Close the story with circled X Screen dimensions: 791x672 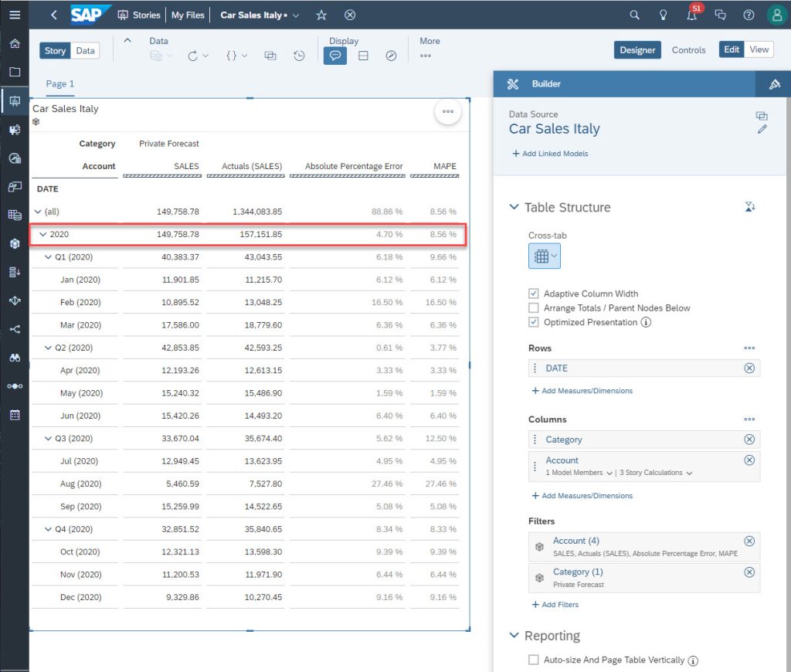click(x=350, y=15)
